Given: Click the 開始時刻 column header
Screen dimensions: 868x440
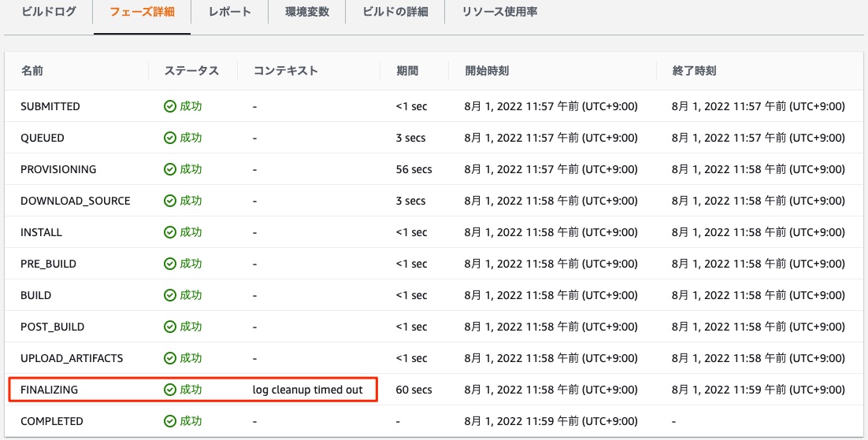Looking at the screenshot, I should pyautogui.click(x=487, y=71).
